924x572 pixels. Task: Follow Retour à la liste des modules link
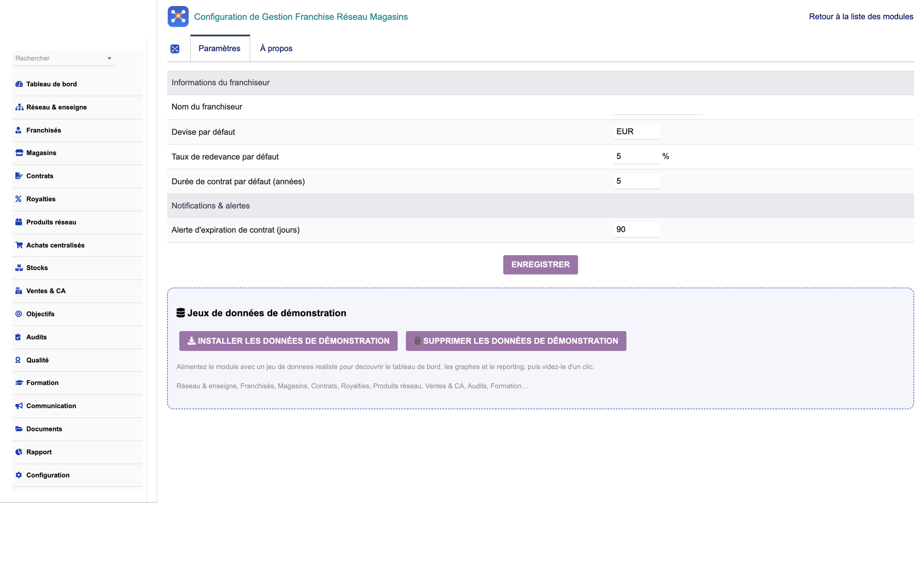tap(861, 17)
